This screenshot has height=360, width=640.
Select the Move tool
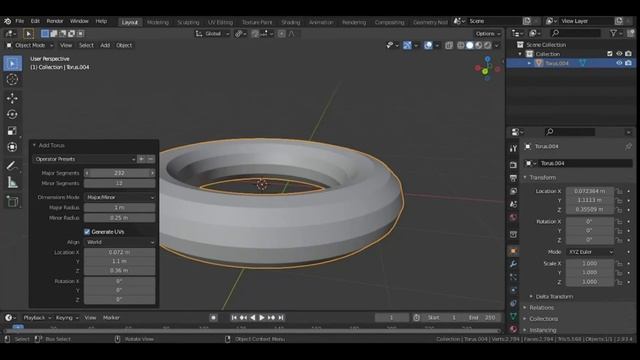[x=12, y=98]
